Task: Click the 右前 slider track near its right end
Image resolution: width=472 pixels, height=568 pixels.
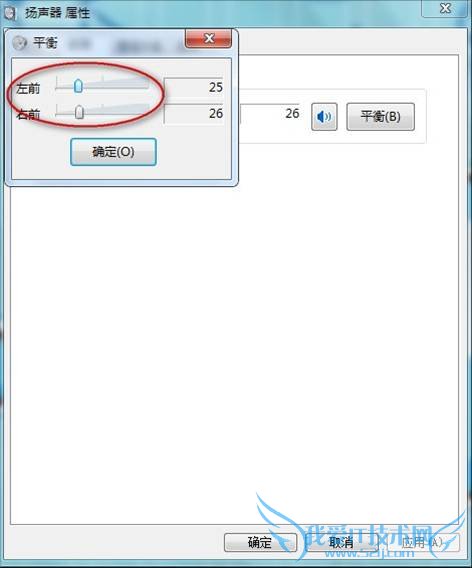Action: 143,112
